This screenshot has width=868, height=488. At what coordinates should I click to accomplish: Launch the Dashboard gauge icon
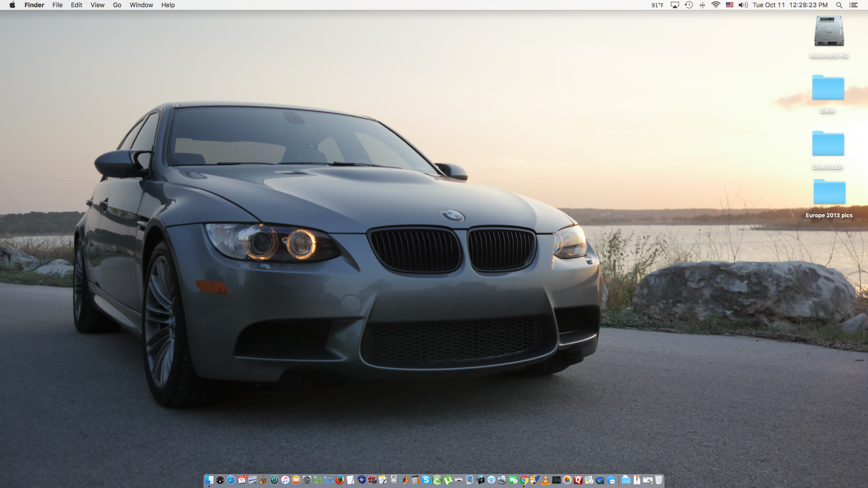tap(220, 480)
